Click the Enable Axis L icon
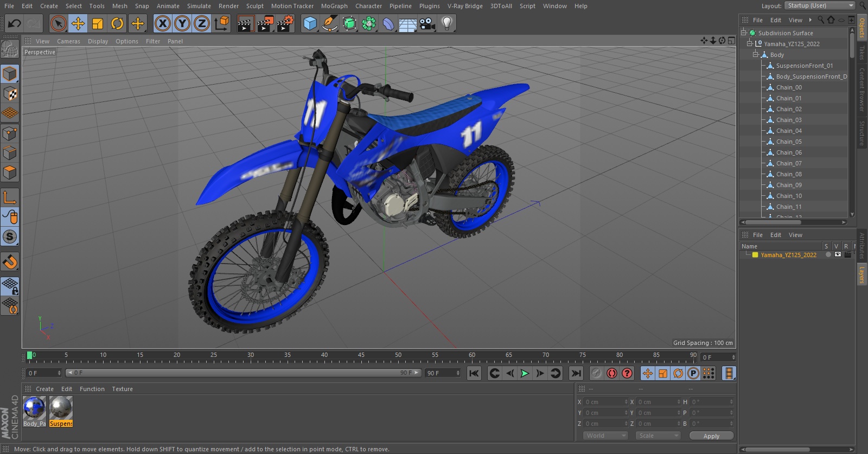This screenshot has height=454, width=868. (x=10, y=197)
